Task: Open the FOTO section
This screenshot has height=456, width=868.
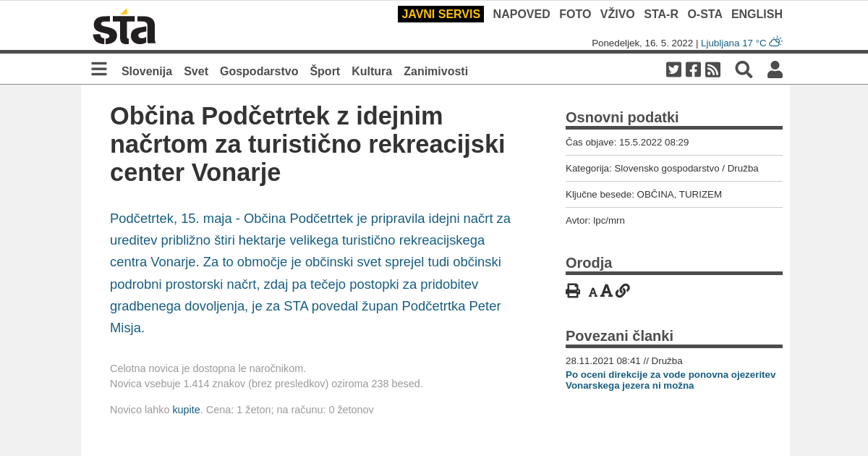Action: point(575,14)
